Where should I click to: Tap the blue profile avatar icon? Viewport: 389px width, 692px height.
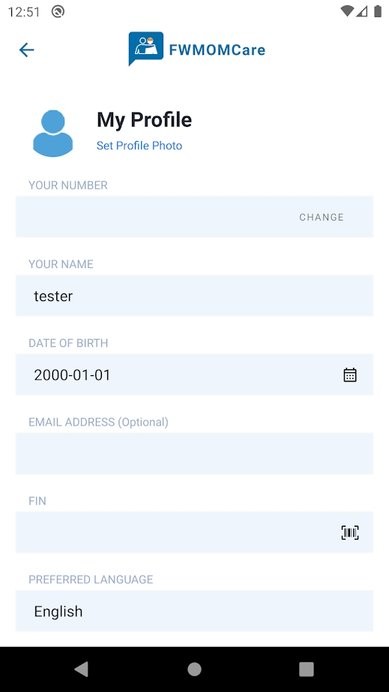pyautogui.click(x=53, y=133)
